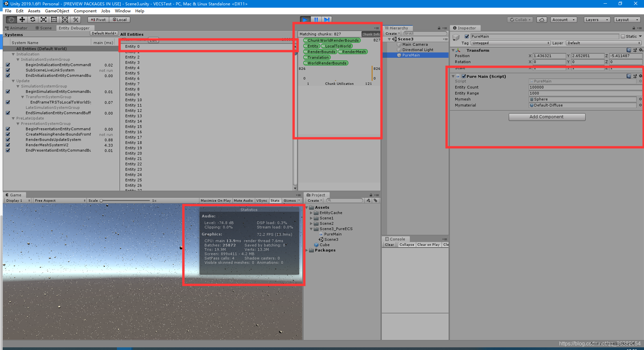Disable the RenderMeshSystemV2 system checkbox
This screenshot has height=350, width=644.
pos(8,145)
